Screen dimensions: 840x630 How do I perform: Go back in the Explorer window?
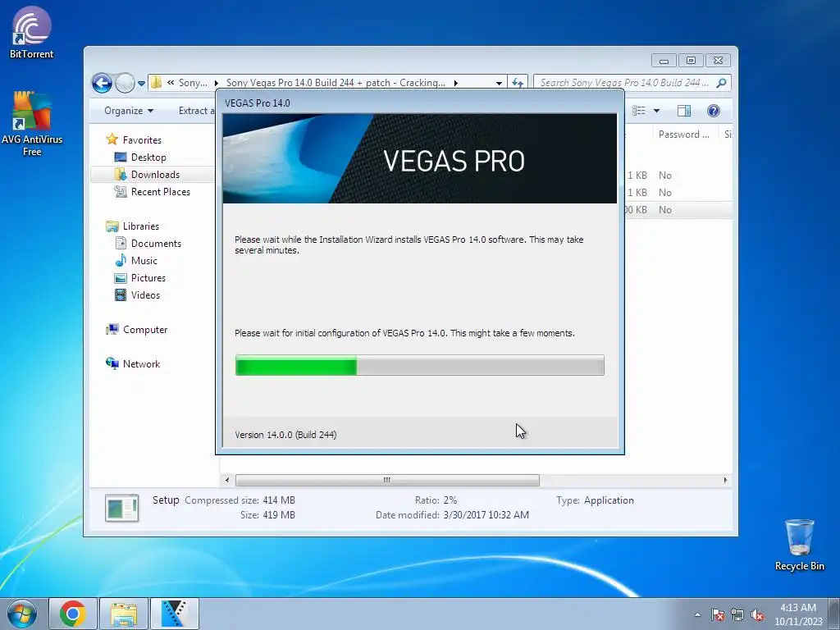(102, 83)
